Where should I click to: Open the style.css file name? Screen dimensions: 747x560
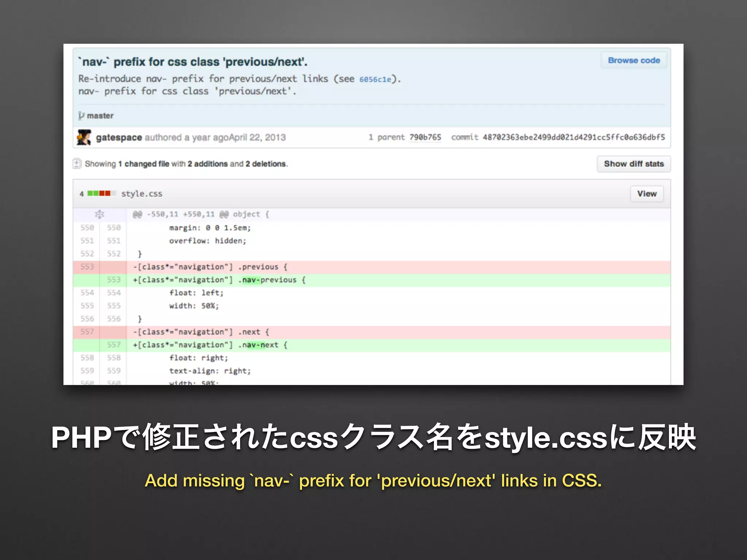click(x=142, y=194)
